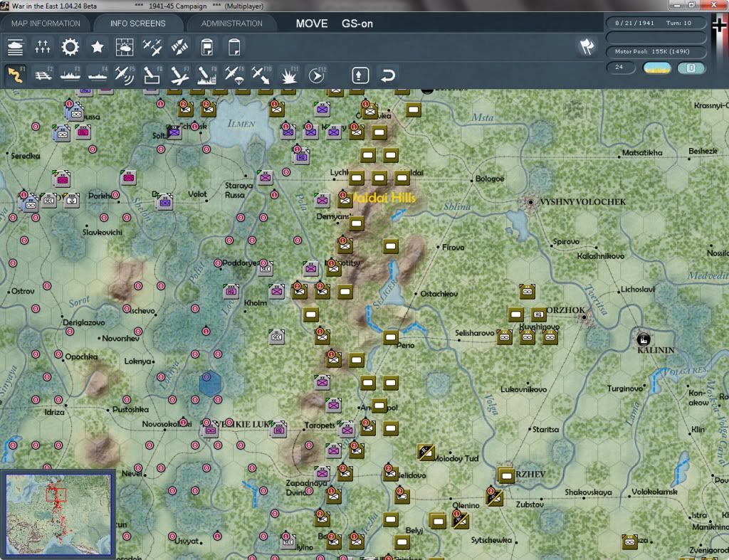The width and height of the screenshot is (729, 560).
Task: Click the Motor Pool 155K readout
Action: click(655, 51)
